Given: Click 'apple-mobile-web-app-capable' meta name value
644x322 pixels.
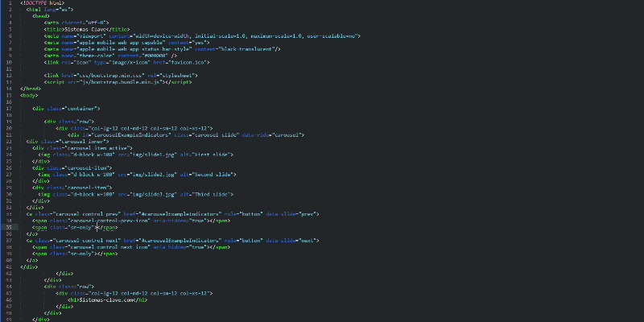Looking at the screenshot, I should 121,43.
